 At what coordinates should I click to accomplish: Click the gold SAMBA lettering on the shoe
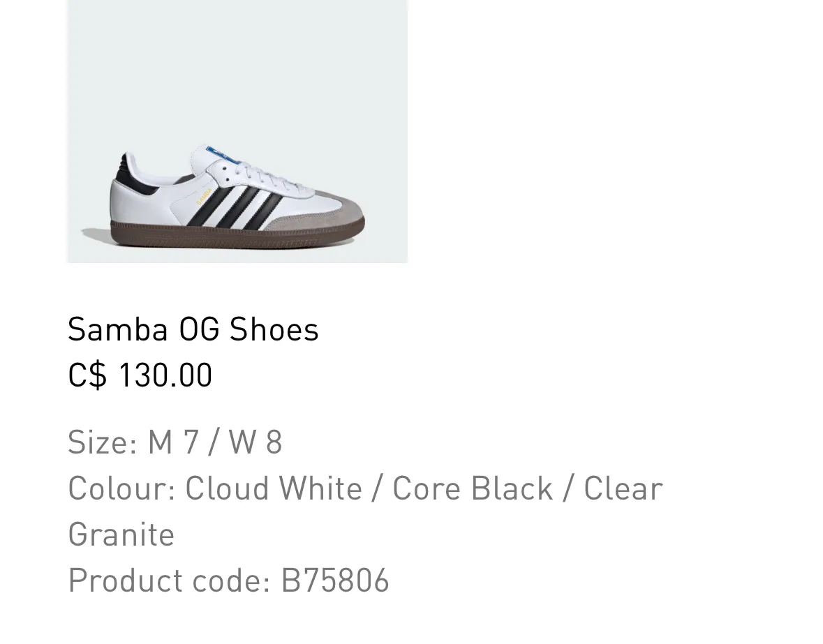(204, 196)
